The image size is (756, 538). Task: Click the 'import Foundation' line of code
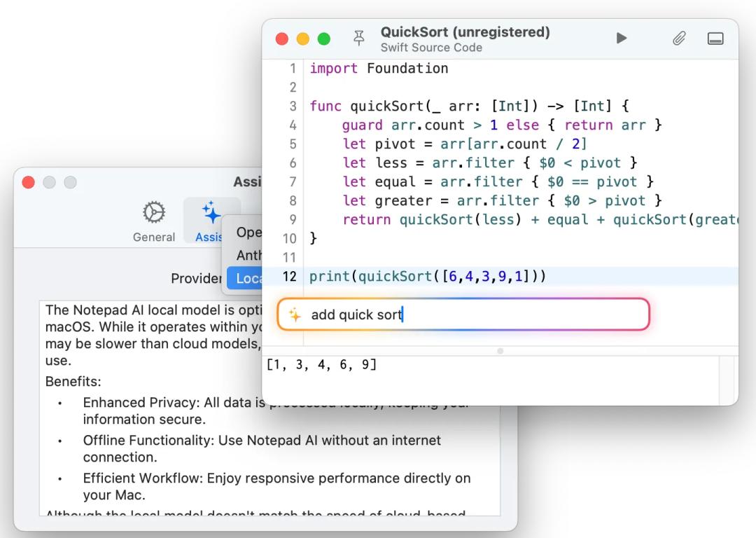(378, 68)
